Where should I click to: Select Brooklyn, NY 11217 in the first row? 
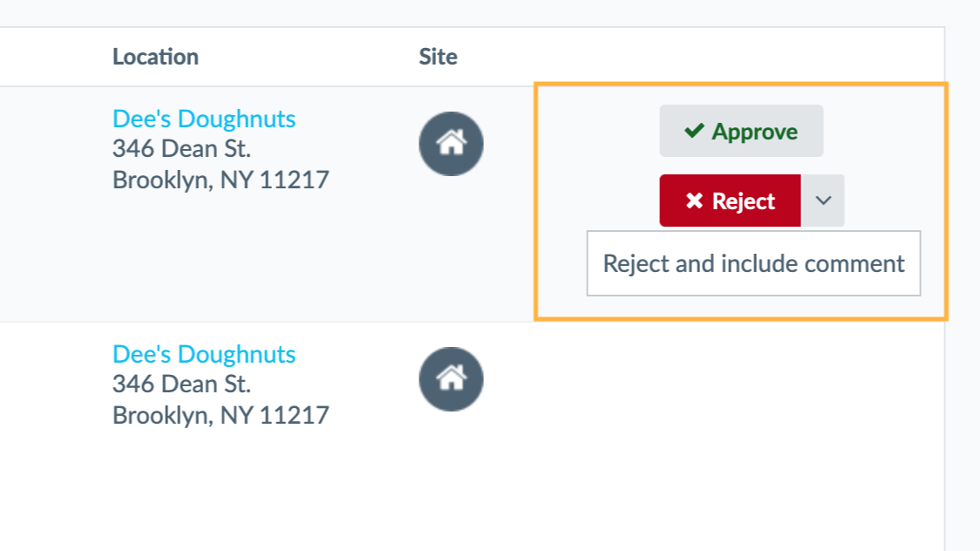click(221, 180)
